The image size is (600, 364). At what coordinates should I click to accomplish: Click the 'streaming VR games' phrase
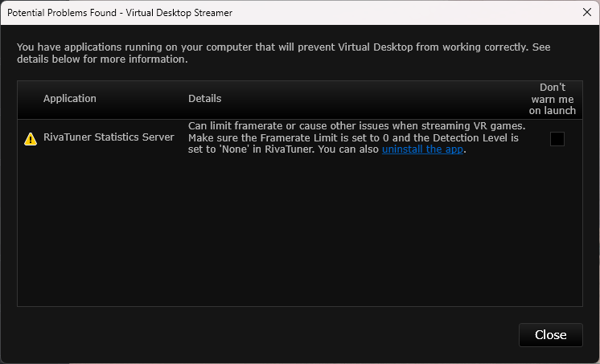click(x=475, y=126)
